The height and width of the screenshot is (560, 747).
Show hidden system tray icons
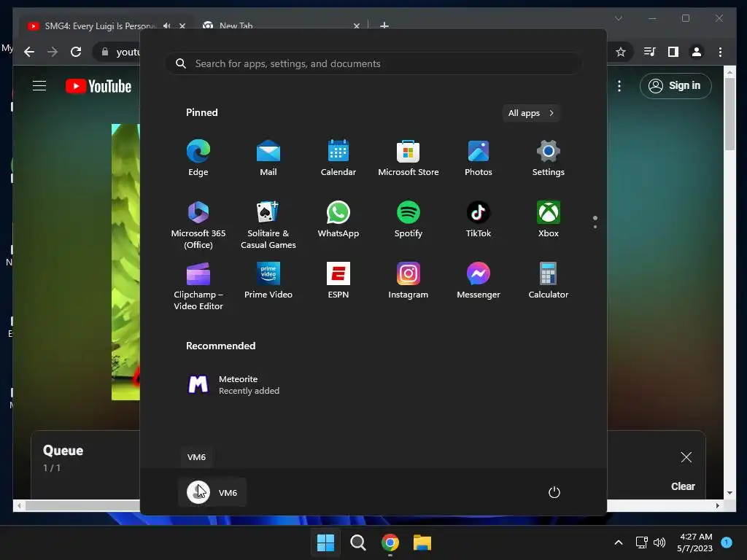point(619,542)
